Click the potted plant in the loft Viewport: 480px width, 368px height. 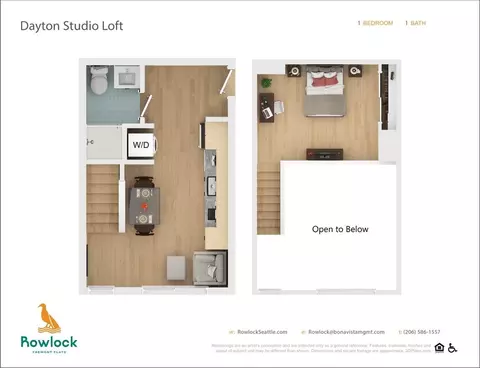266,83
